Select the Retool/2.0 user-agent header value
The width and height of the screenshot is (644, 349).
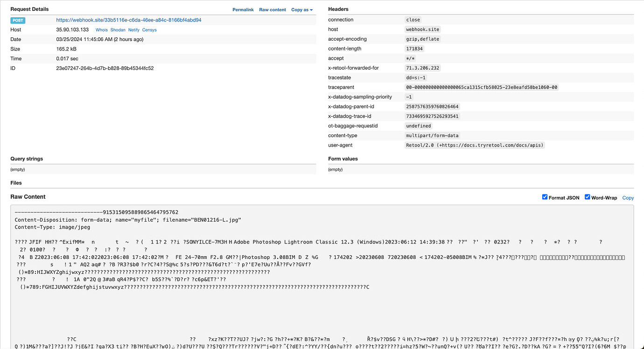(x=475, y=145)
